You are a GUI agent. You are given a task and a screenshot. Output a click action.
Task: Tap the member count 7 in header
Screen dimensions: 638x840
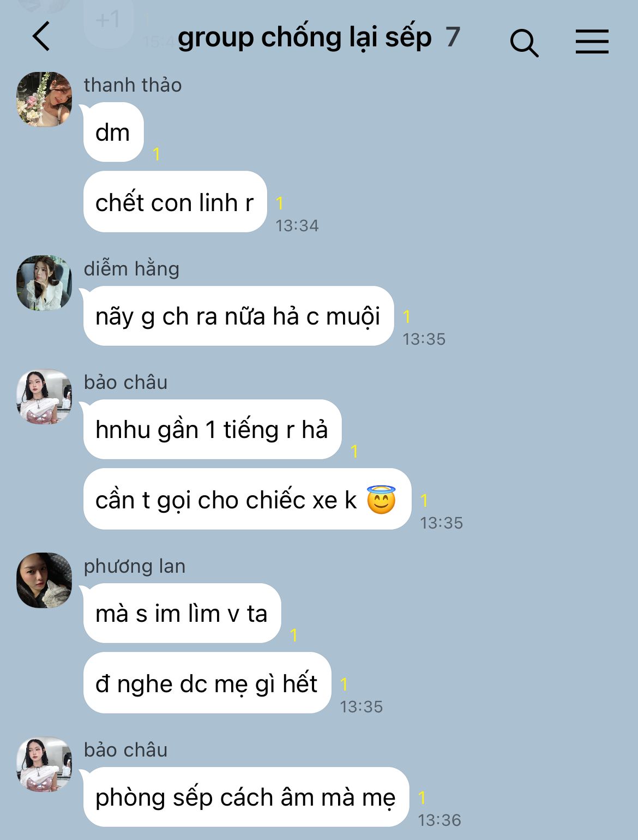coord(453,37)
